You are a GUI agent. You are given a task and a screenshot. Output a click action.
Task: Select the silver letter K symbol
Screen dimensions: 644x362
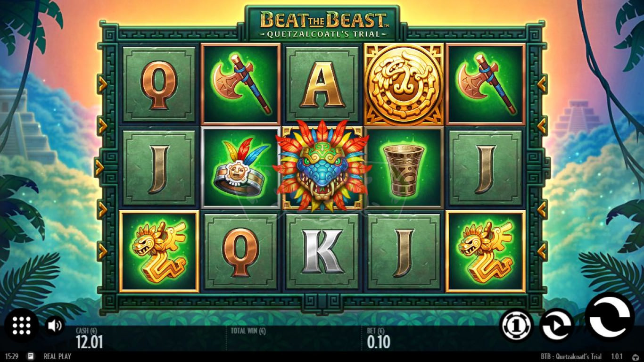(322, 251)
